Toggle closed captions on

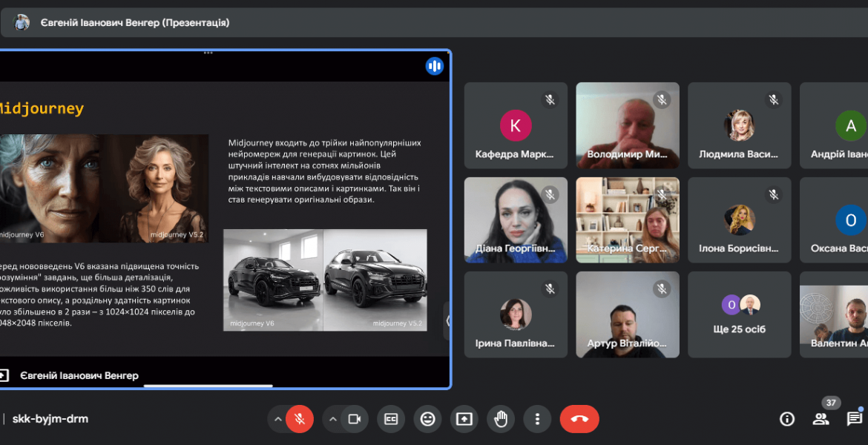[x=391, y=419]
